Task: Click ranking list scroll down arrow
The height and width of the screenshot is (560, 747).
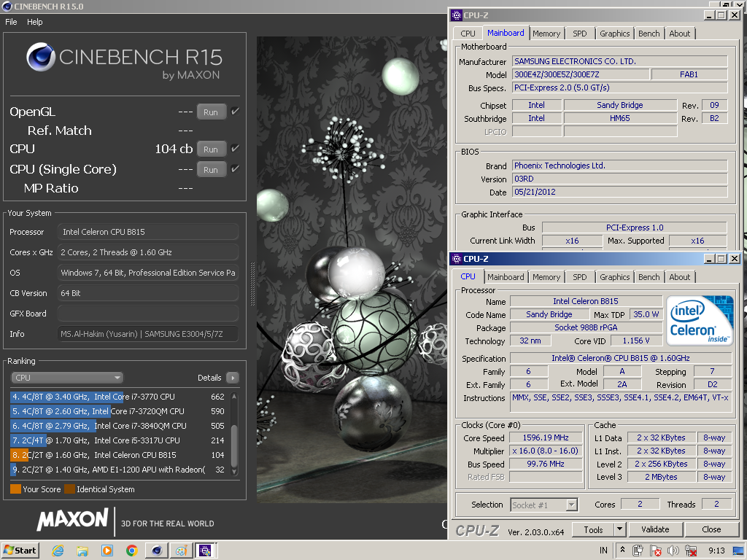Action: [234, 471]
